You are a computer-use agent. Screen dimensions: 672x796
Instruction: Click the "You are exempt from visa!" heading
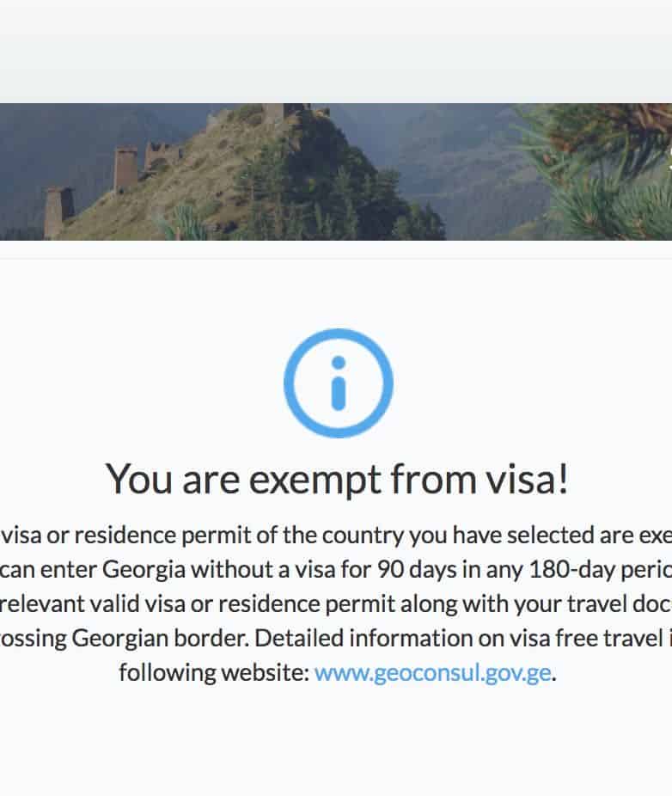[337, 479]
